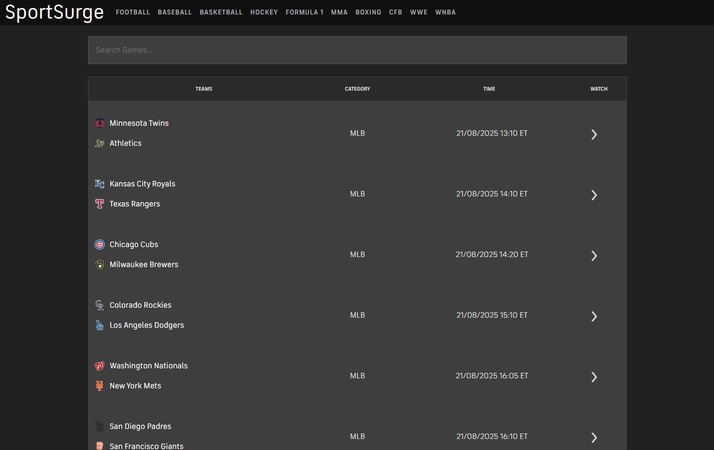The width and height of the screenshot is (714, 450).
Task: Click the 21/08/2025 14:20 ET time
Action: tap(492, 255)
